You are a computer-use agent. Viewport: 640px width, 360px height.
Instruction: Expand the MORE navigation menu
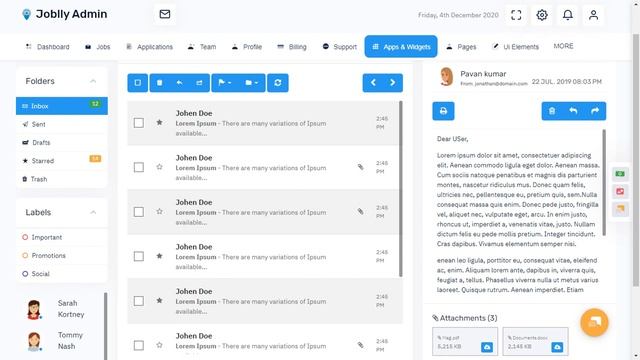563,46
